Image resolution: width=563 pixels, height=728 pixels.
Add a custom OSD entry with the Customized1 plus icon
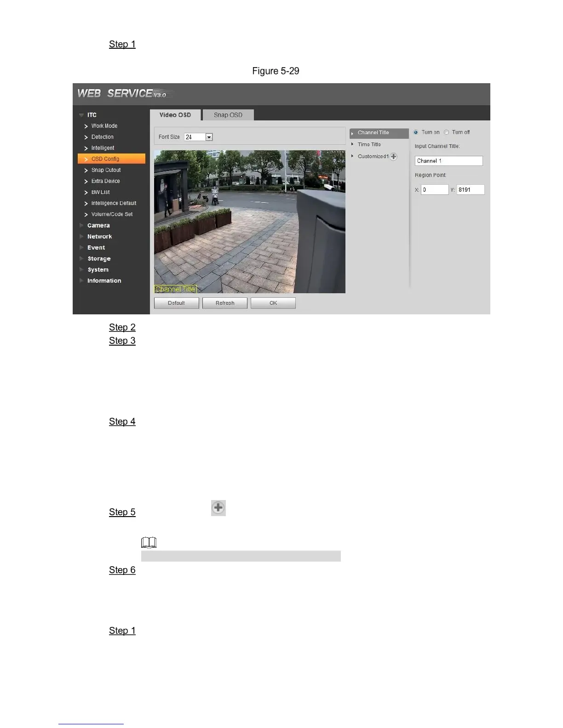pyautogui.click(x=394, y=156)
